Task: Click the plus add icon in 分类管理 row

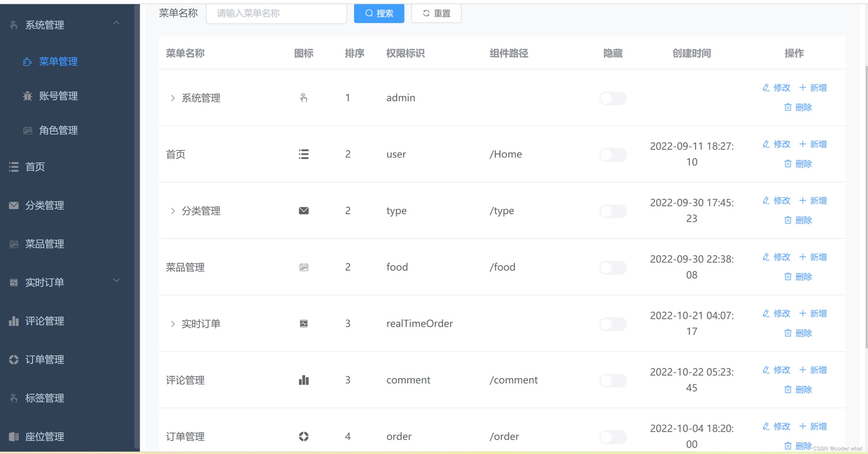Action: click(x=802, y=200)
